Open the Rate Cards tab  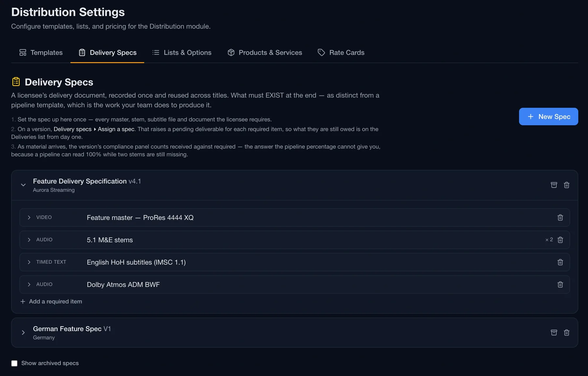(x=341, y=53)
